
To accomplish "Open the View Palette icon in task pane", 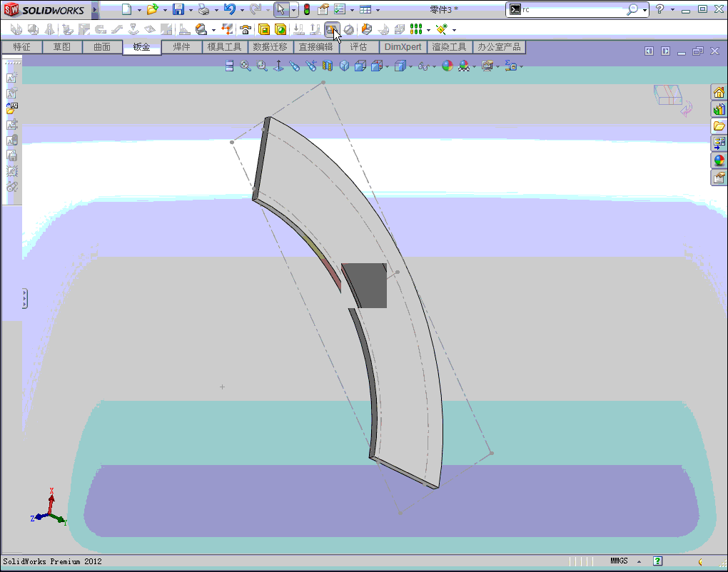I will click(x=719, y=143).
